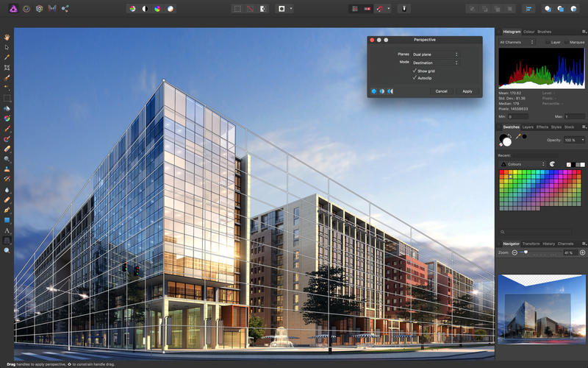Open the Planes dropdown set to Dual plane
Screen dimensions: 588x368
coord(434,54)
